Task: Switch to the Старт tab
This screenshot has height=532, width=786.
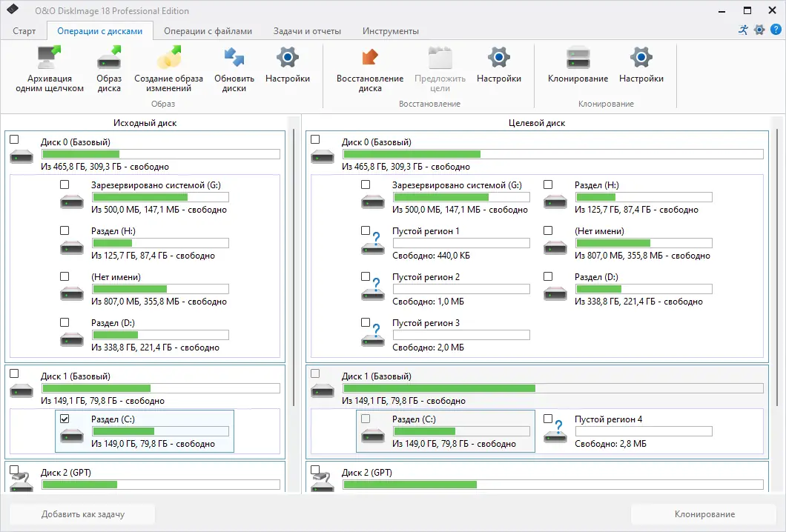Action: (x=24, y=31)
